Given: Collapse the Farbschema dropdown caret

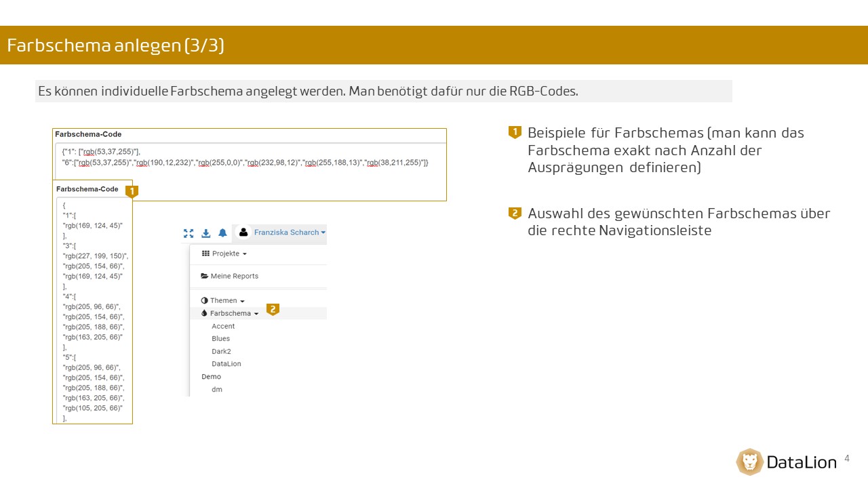Looking at the screenshot, I should [x=256, y=314].
